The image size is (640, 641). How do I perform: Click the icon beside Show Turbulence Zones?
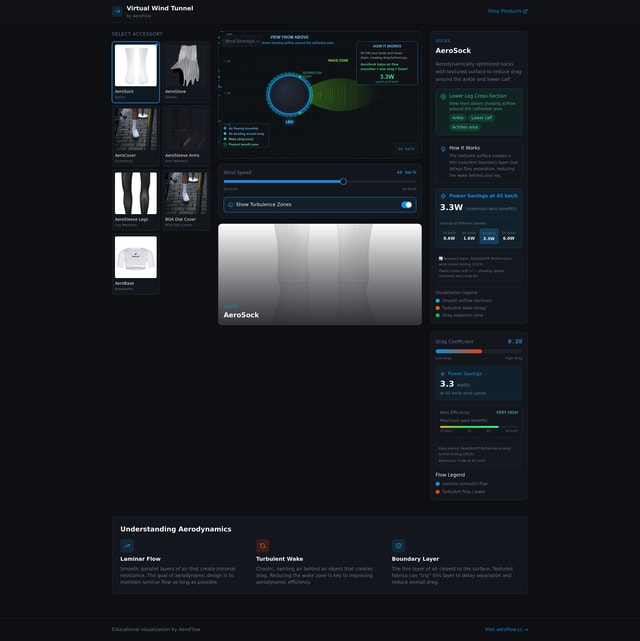tap(231, 204)
